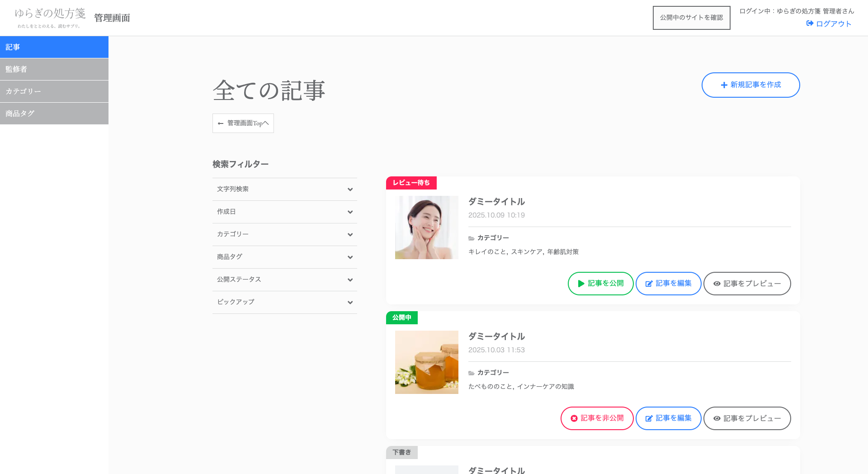Click the pencil icon for the first article's 記事を編集
868x474 pixels.
tap(649, 284)
